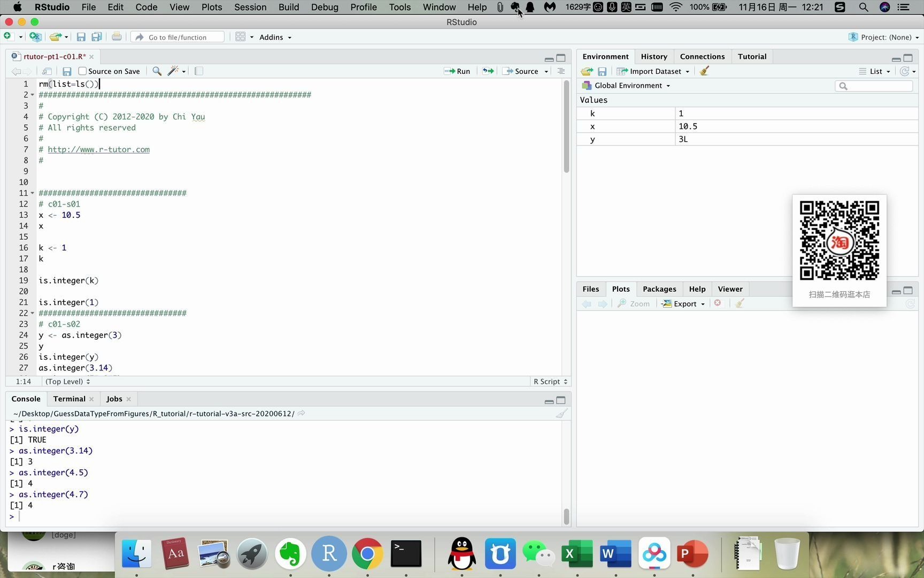Collapse code section fold arrow at line 22

[x=32, y=313]
